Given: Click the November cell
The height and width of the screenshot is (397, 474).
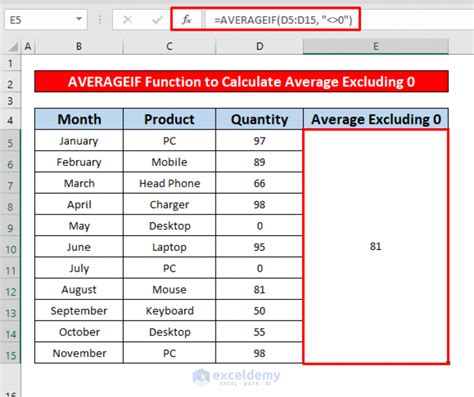Looking at the screenshot, I should pyautogui.click(x=79, y=353).
